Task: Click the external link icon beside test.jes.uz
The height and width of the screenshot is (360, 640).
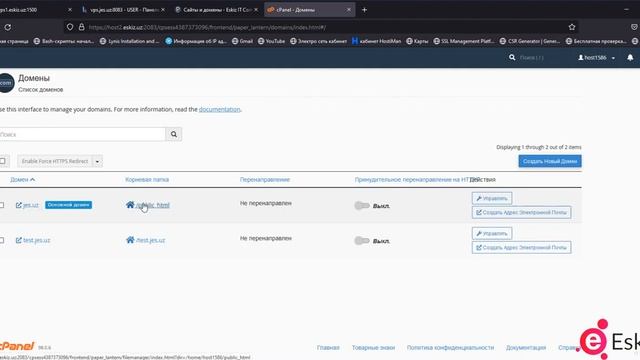Action: [19, 240]
